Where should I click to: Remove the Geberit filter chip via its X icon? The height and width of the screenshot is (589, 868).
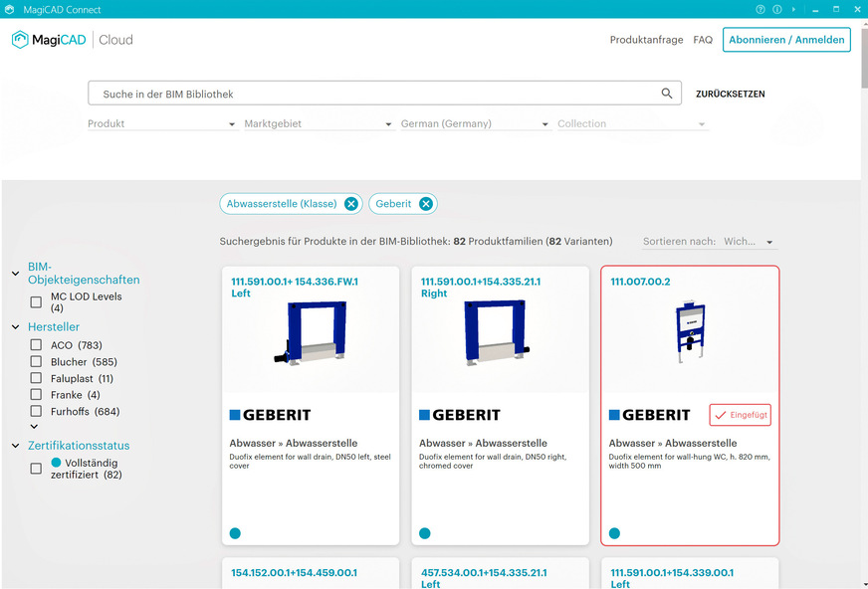tap(426, 203)
